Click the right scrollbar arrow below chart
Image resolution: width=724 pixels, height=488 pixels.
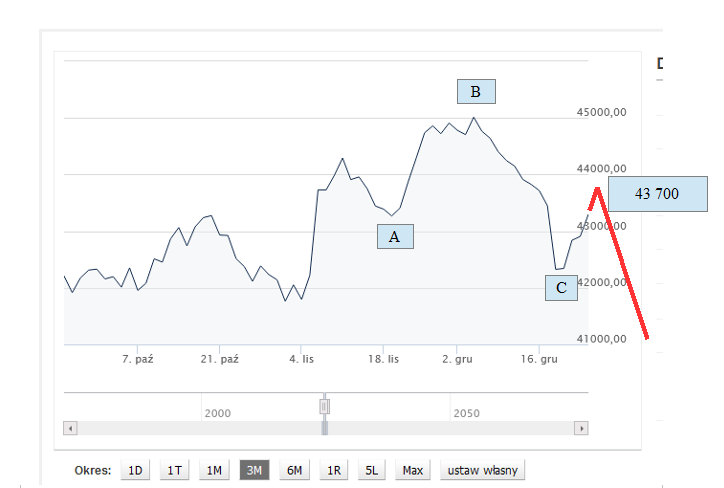[581, 428]
